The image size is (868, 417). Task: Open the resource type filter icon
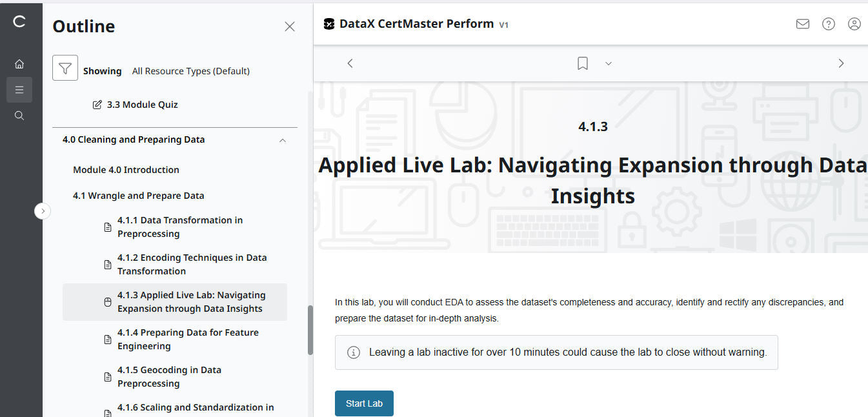65,68
